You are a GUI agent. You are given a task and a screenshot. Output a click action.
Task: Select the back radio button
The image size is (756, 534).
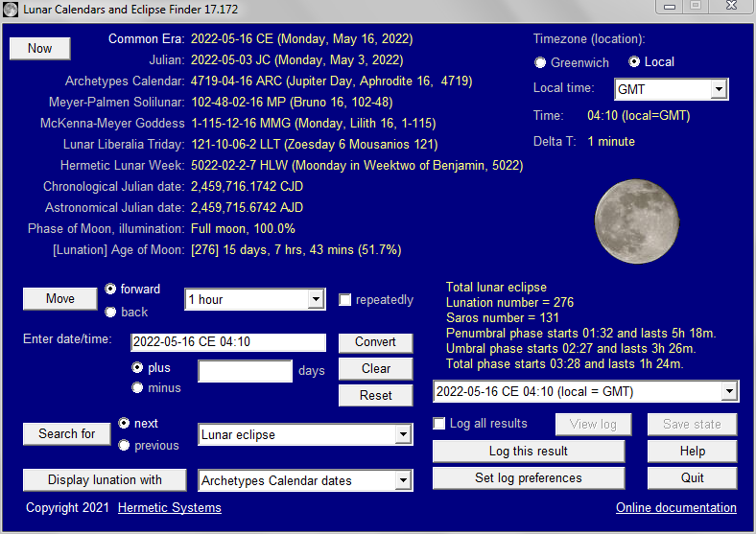point(111,312)
